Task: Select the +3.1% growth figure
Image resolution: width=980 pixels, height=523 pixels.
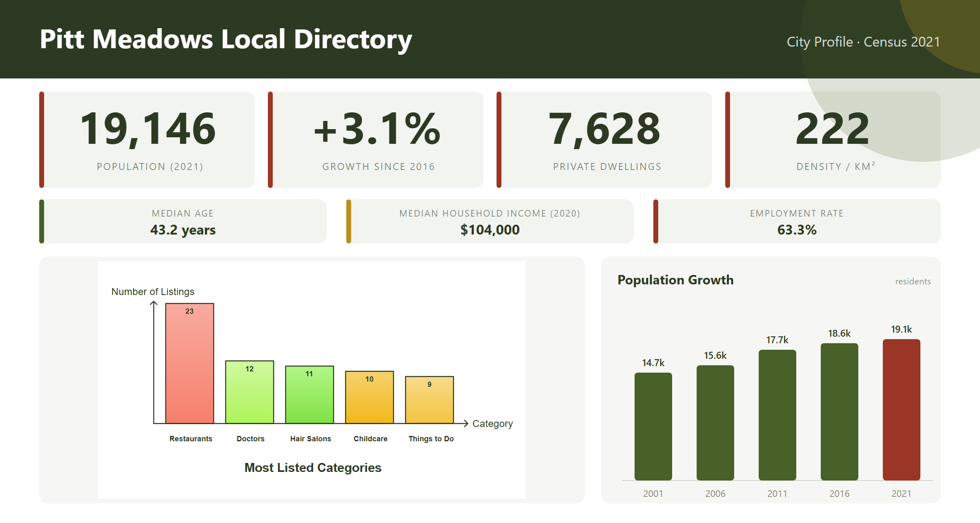Action: (377, 129)
